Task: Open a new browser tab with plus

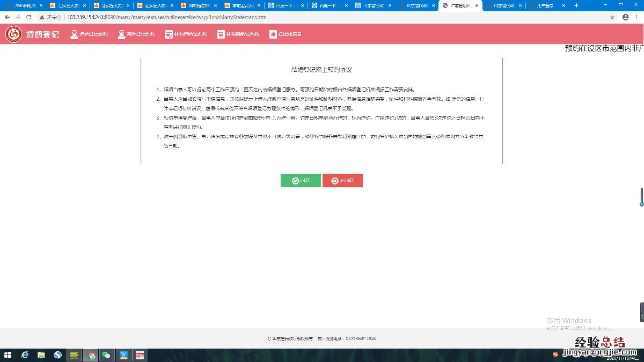Action: (x=576, y=5)
